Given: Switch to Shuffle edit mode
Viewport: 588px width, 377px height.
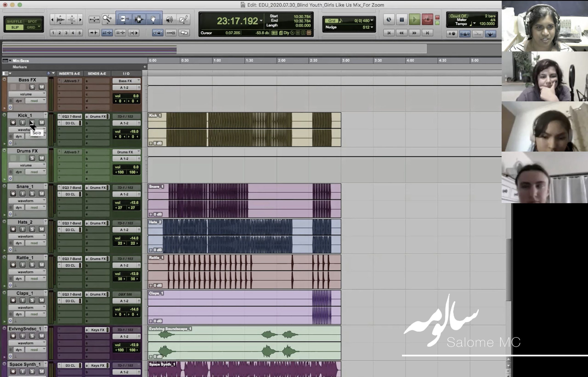Looking at the screenshot, I should click(x=14, y=21).
